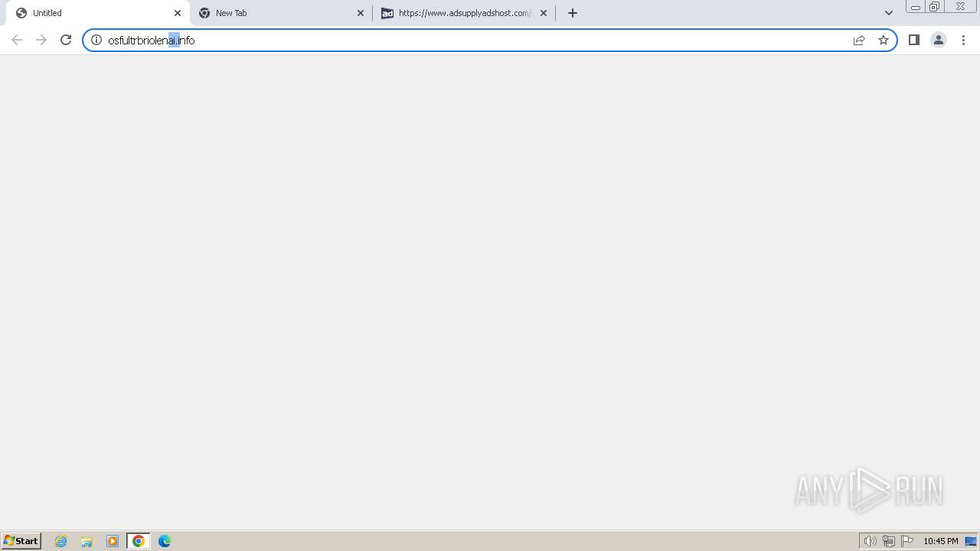This screenshot has width=980, height=551.
Task: Bookmark this page with star icon
Action: [884, 40]
